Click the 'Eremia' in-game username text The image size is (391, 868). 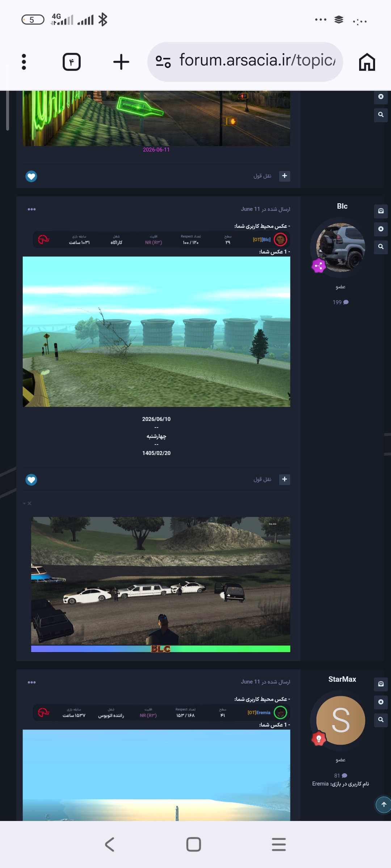(320, 784)
